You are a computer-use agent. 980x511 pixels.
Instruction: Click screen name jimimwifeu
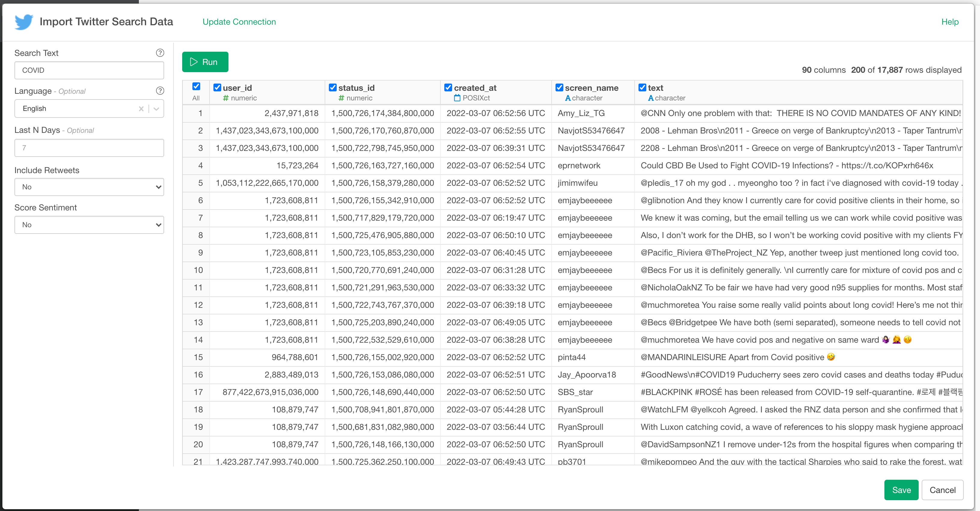(577, 183)
